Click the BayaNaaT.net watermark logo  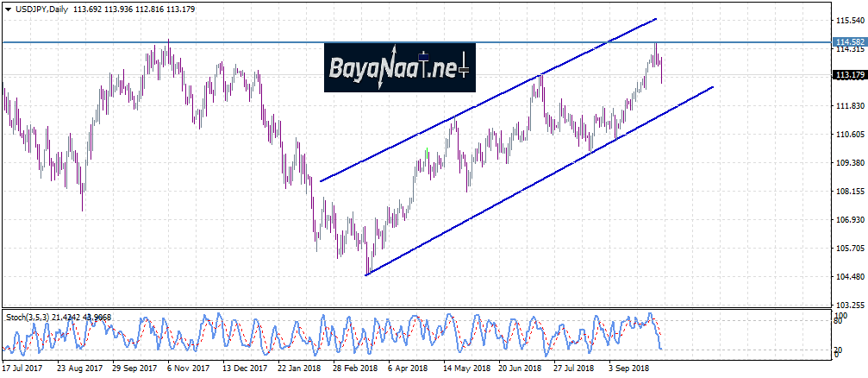coord(399,68)
